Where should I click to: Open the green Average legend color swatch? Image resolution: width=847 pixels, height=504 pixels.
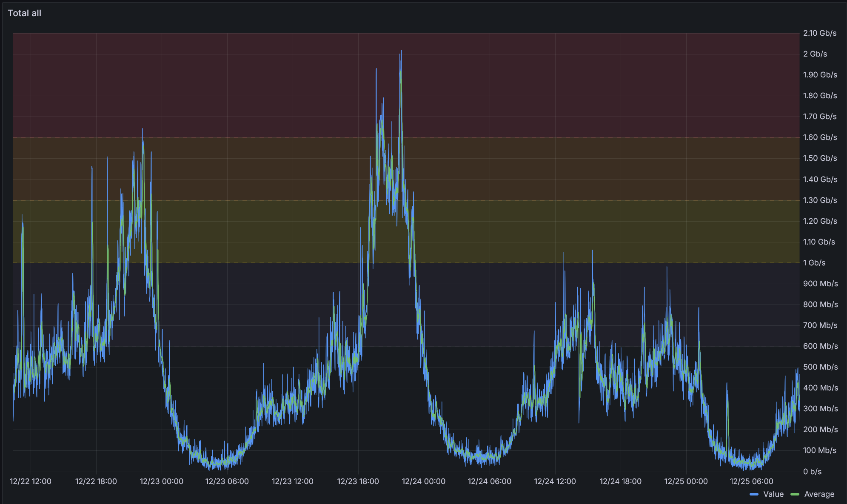point(795,494)
